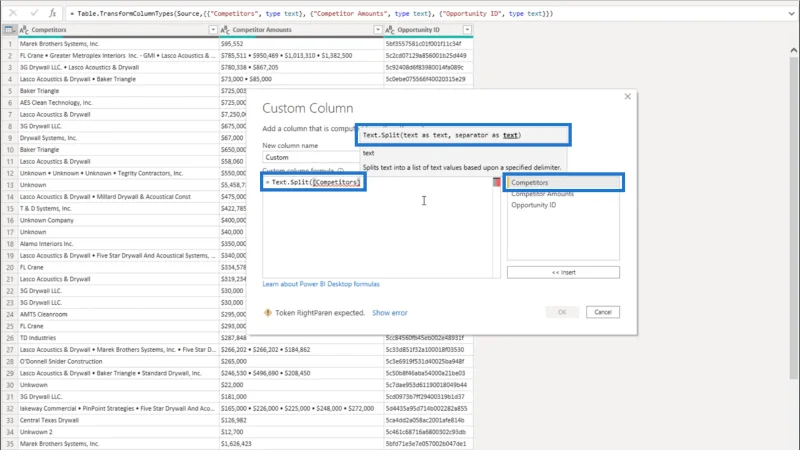Click text tooltip suggestion in formula intellisense
Screen dimensions: 800x450
[368, 153]
